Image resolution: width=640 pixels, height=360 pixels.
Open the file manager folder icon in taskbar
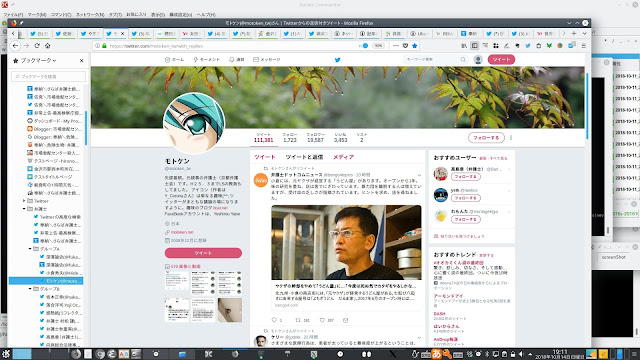[x=182, y=354]
